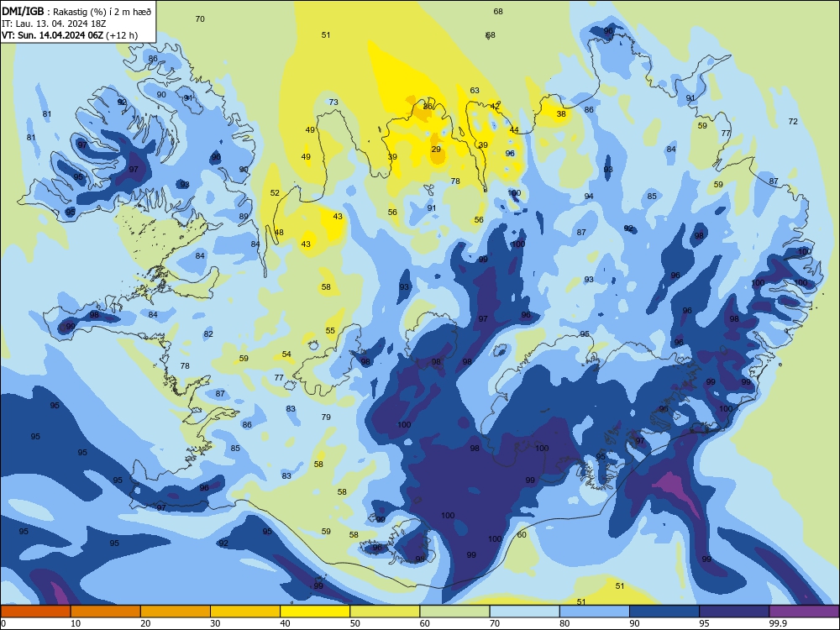The image size is (840, 630).
Task: Select the 40–50 bright yellow legend swatch
Action: click(x=315, y=612)
